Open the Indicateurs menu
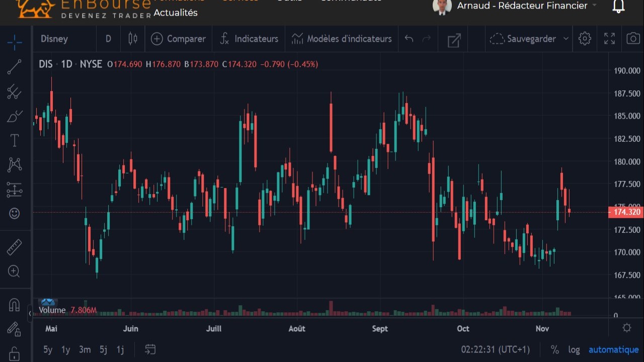644x362 pixels. click(x=249, y=39)
